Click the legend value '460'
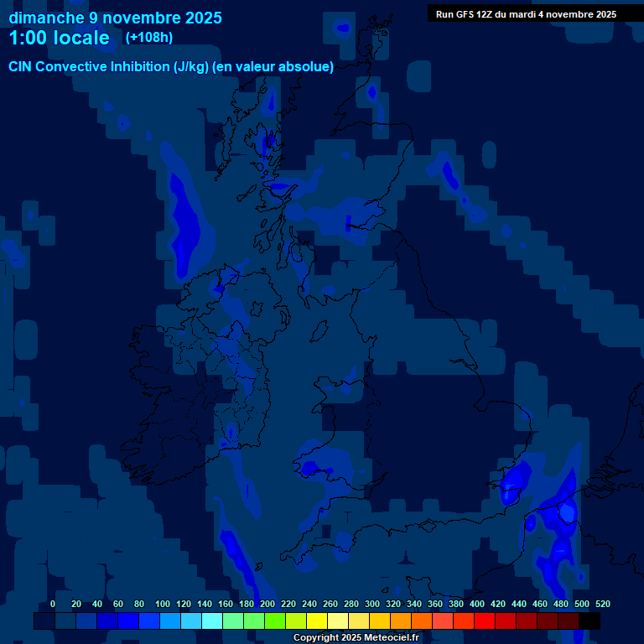This screenshot has height=644, width=644. tap(540, 604)
